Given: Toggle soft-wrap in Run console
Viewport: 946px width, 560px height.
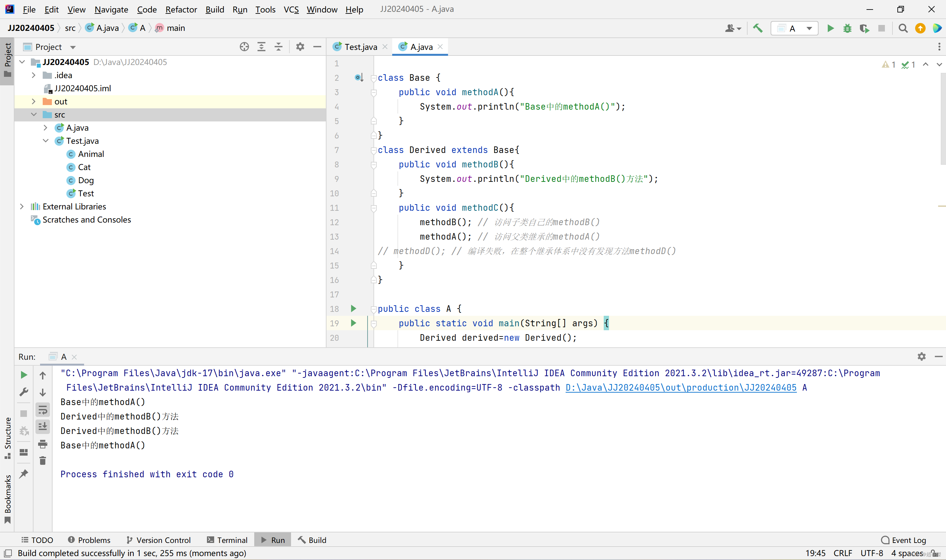Looking at the screenshot, I should 43,410.
